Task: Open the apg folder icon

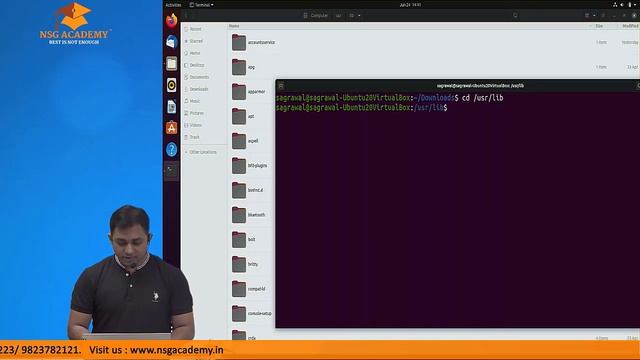Action: coord(239,67)
